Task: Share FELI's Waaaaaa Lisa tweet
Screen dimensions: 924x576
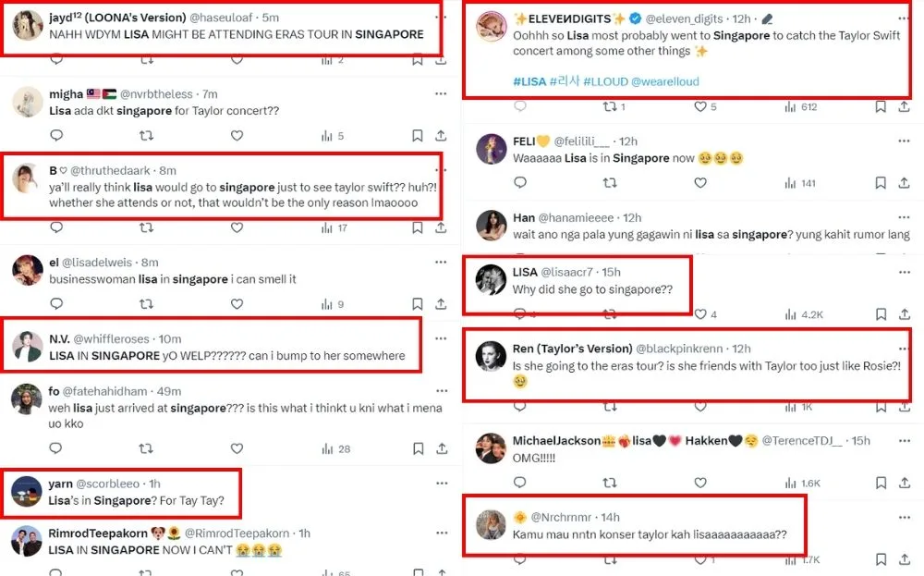Action: (x=904, y=183)
